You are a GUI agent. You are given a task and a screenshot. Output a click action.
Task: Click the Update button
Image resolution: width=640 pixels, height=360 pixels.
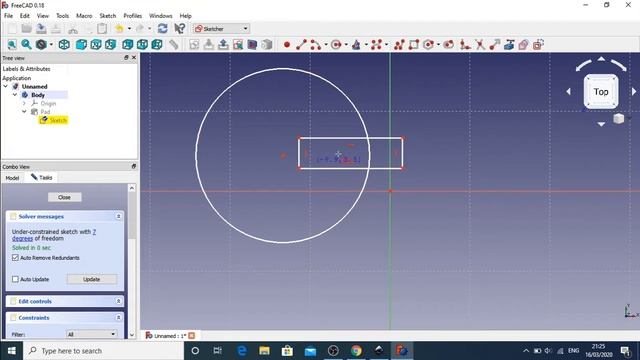click(91, 279)
